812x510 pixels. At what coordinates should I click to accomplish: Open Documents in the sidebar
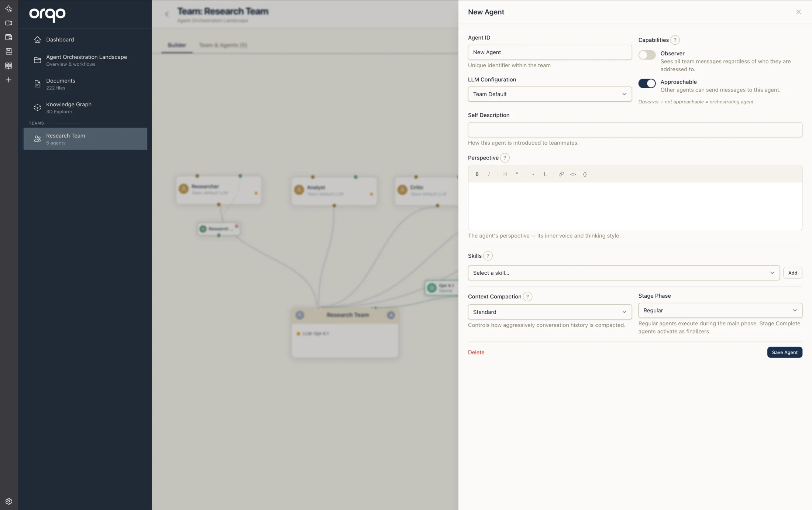pos(85,84)
